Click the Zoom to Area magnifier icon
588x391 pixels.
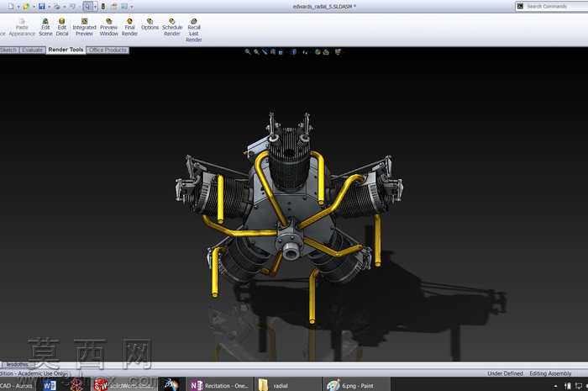pyautogui.click(x=256, y=52)
